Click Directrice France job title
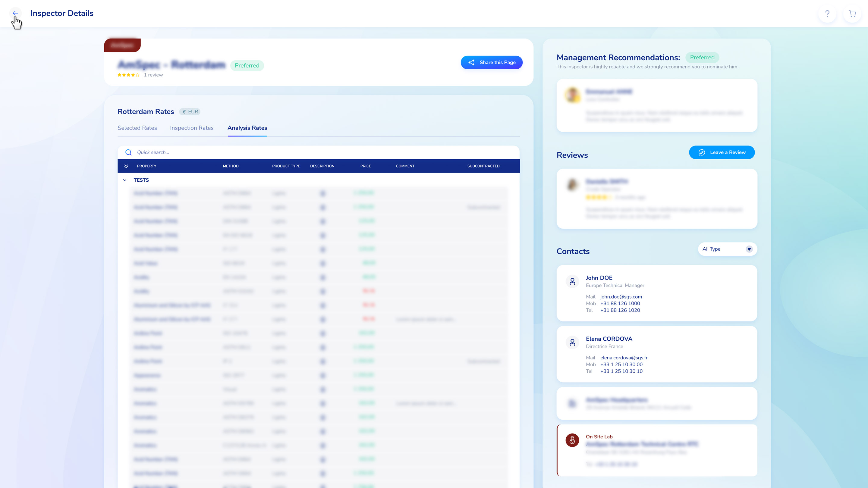This screenshot has height=488, width=868. 605,346
